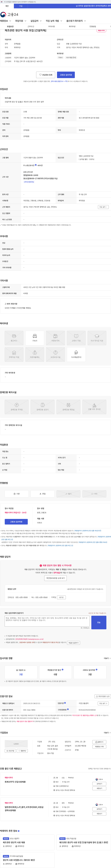111x868 pixels.
Task: Switch to the 기업 tab
Action: (21, 6)
